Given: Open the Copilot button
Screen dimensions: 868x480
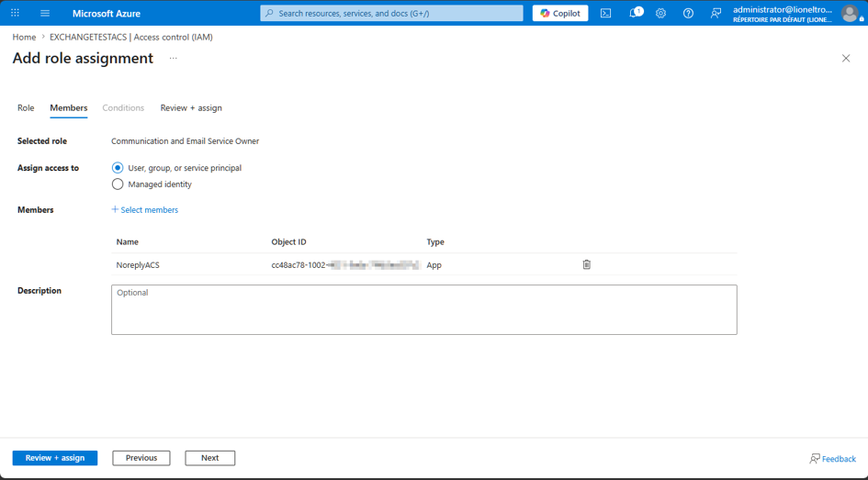Looking at the screenshot, I should point(560,13).
